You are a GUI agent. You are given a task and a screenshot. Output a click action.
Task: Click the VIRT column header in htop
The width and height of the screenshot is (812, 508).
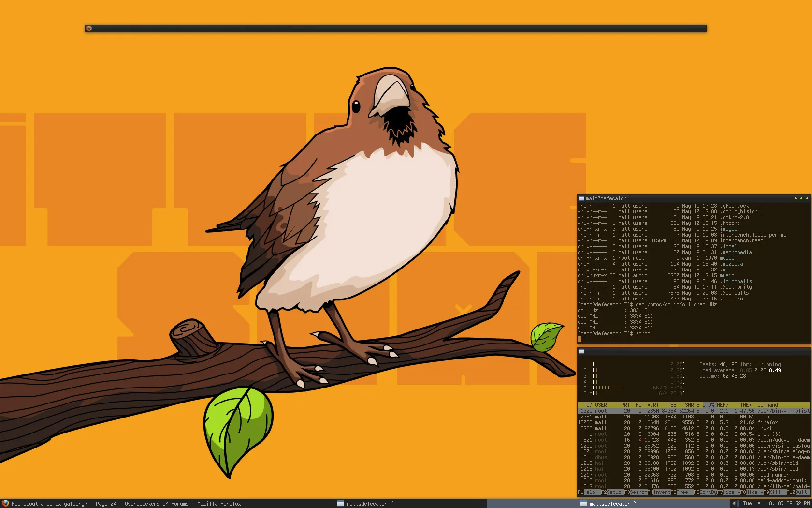pos(653,405)
